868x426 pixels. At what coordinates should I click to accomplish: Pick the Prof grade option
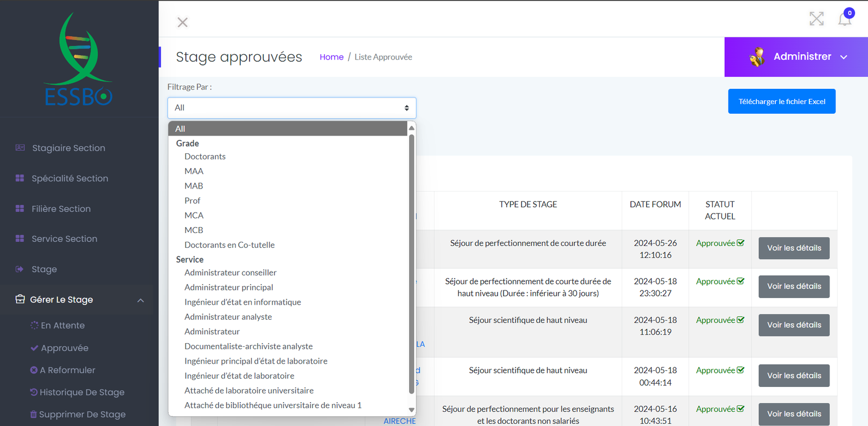coord(192,201)
